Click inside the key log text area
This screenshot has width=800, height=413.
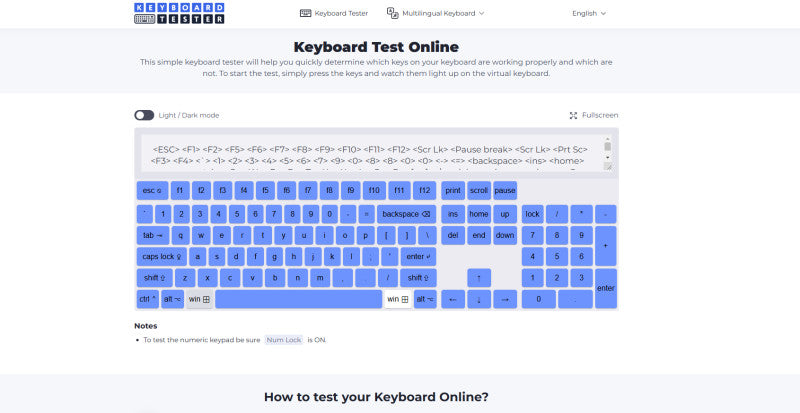(371, 153)
